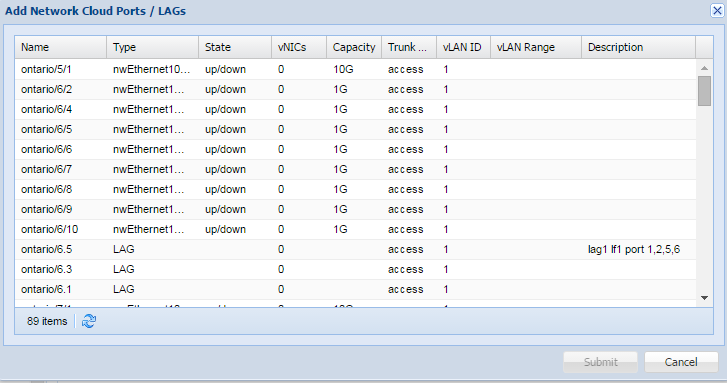Select the ontario/6/4 row

(x=355, y=109)
